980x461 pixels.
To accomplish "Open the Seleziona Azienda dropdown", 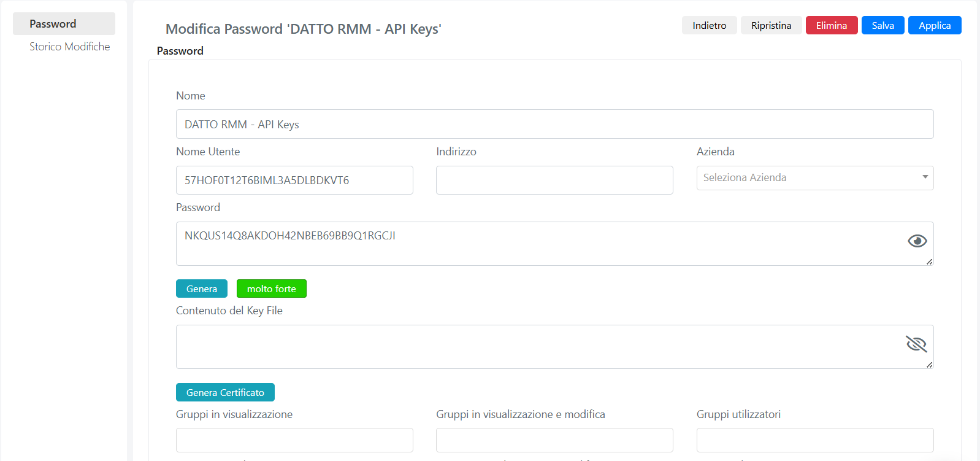I will point(815,178).
